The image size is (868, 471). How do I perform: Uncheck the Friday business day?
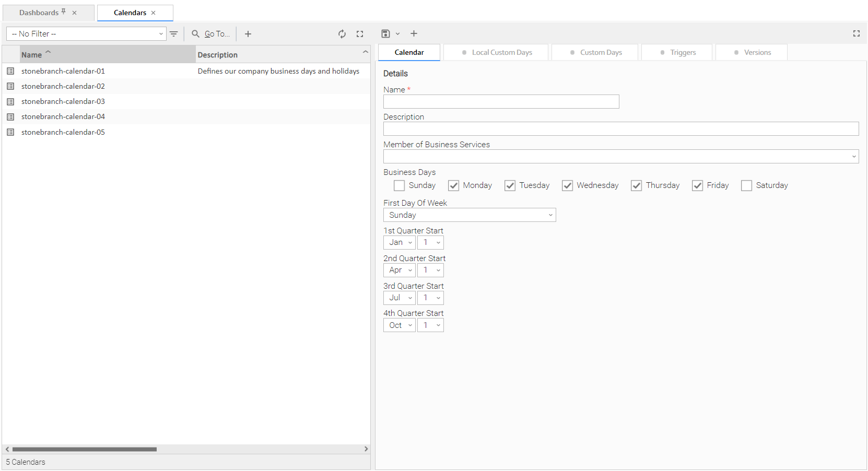[697, 185]
